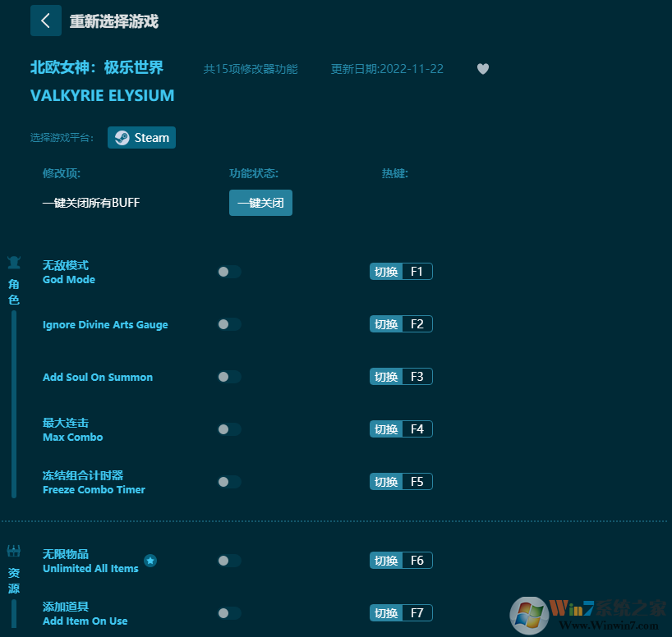Enable the Max Combo toggle switch

pos(229,428)
